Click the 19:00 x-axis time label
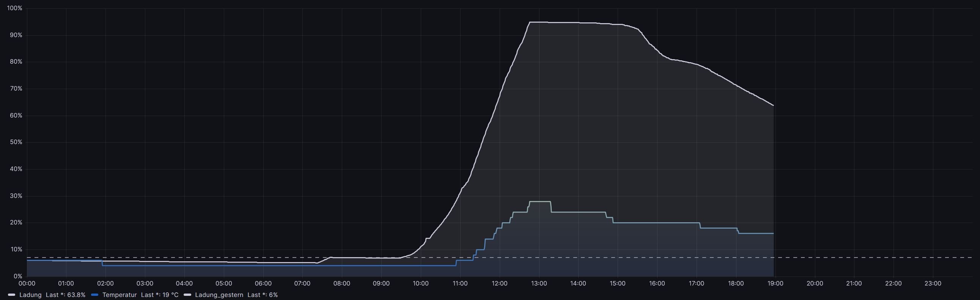 776,283
